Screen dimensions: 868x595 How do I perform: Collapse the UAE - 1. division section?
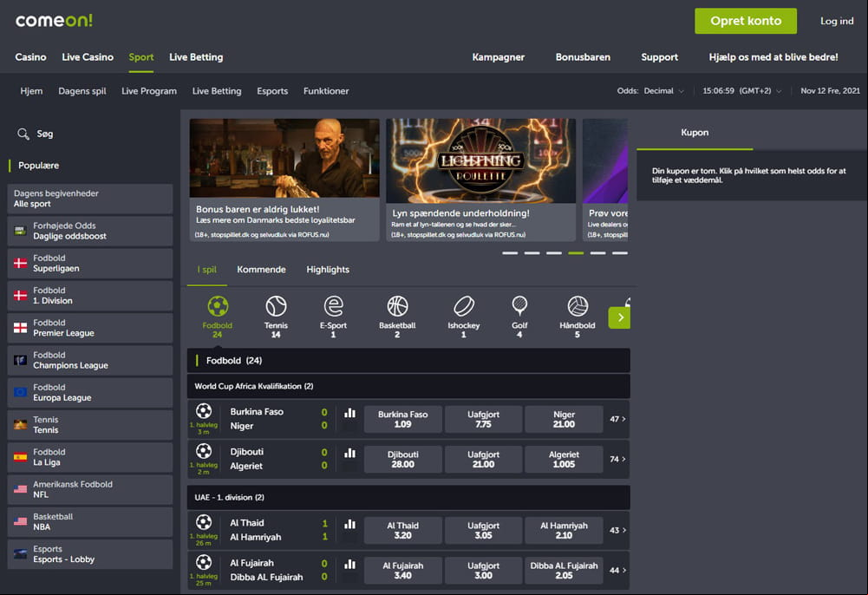click(408, 498)
